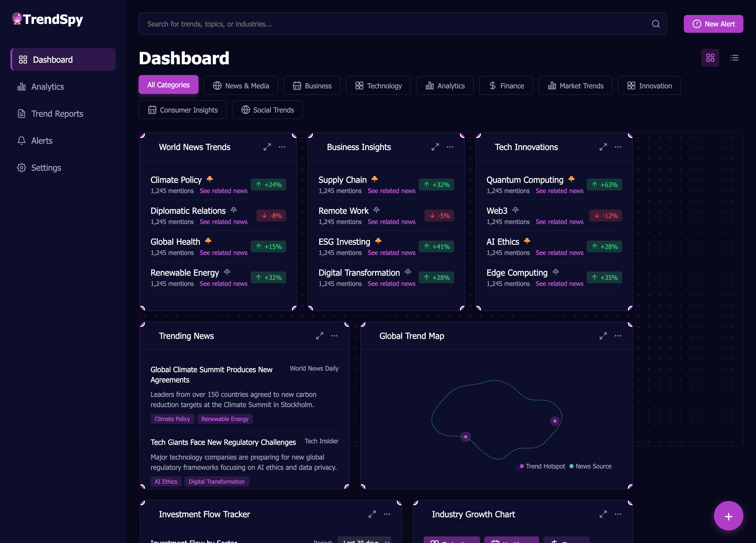Image resolution: width=756 pixels, height=543 pixels.
Task: Expand the Industry Growth Chart widget
Action: pos(603,514)
